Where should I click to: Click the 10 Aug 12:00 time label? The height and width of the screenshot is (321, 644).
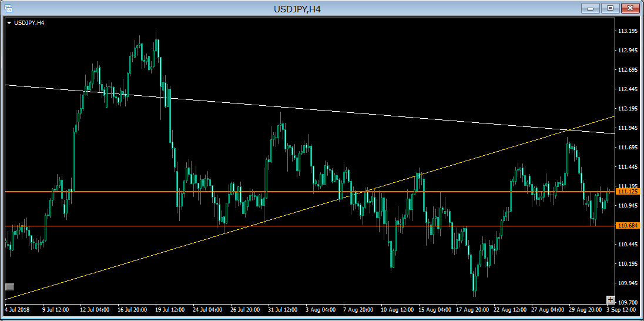coord(396,309)
